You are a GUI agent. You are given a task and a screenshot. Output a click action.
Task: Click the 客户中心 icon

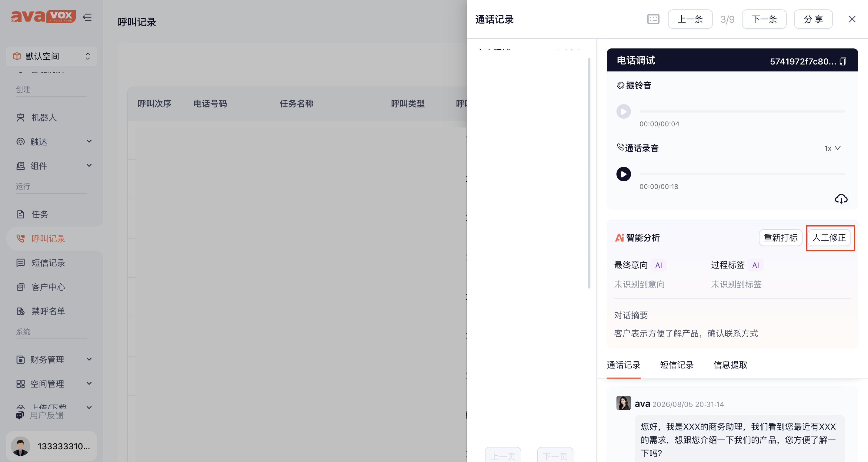pos(21,287)
